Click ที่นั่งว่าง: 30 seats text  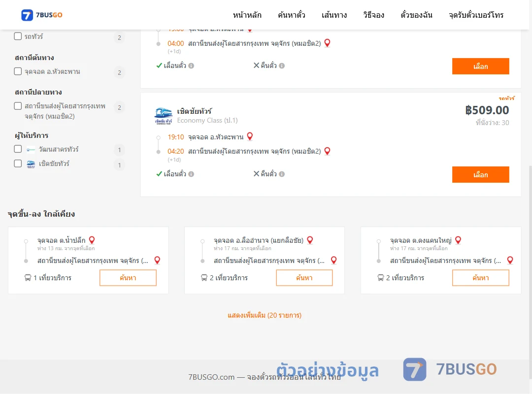point(492,123)
